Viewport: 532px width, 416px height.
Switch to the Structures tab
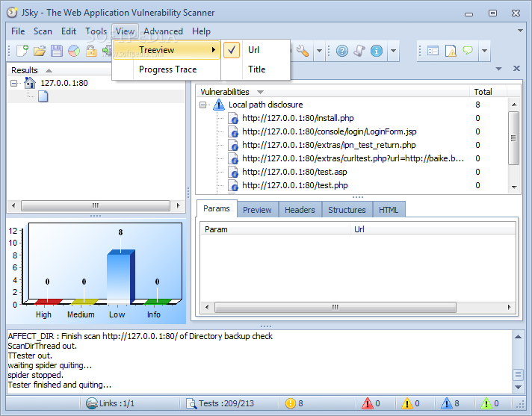tap(347, 210)
